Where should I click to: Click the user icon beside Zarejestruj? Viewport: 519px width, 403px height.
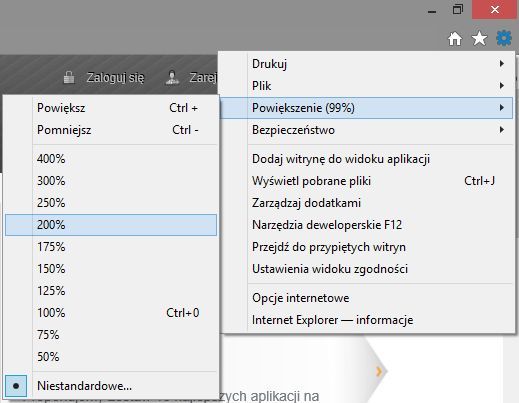172,77
